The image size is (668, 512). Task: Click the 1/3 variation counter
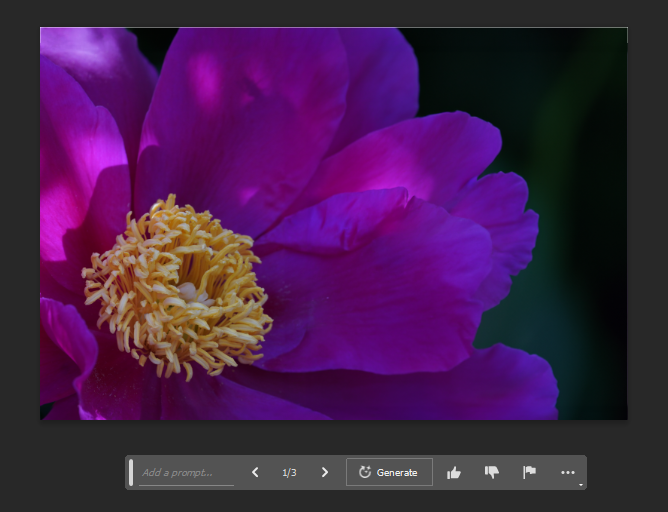(x=289, y=472)
